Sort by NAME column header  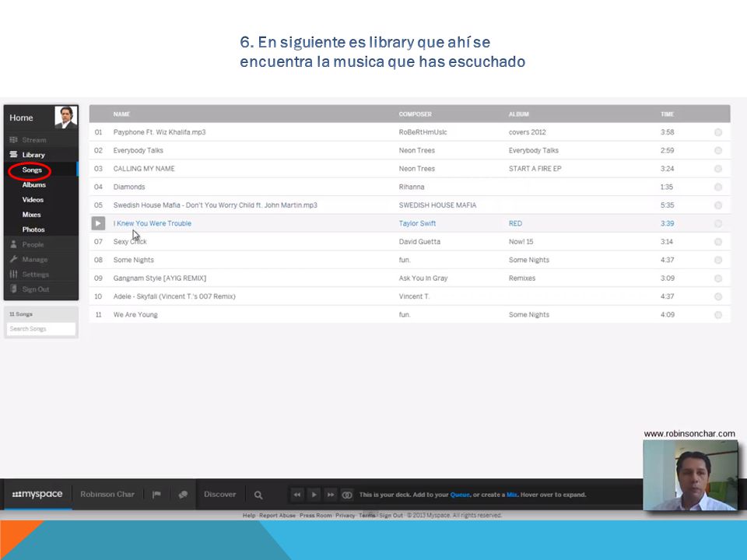click(121, 114)
